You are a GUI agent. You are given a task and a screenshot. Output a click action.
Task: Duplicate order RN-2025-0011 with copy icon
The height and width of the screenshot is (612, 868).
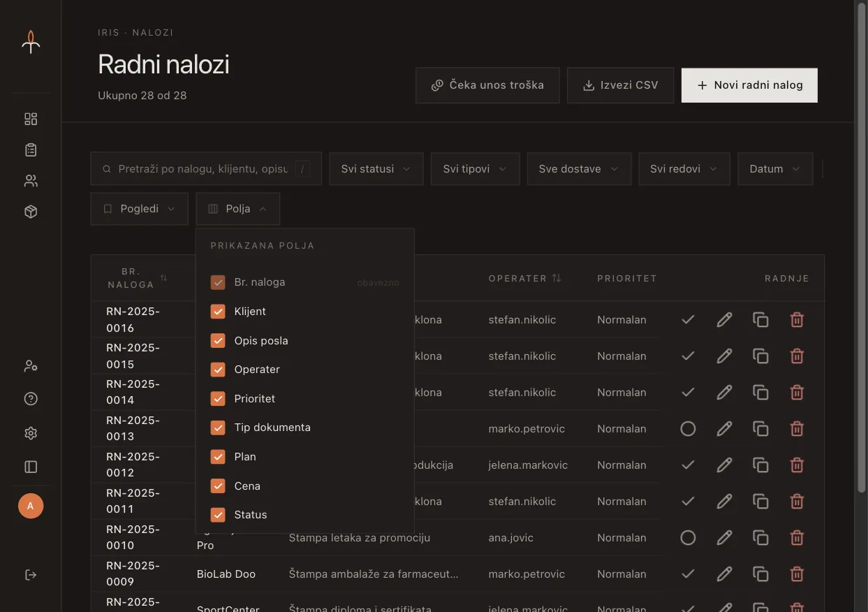coord(760,501)
